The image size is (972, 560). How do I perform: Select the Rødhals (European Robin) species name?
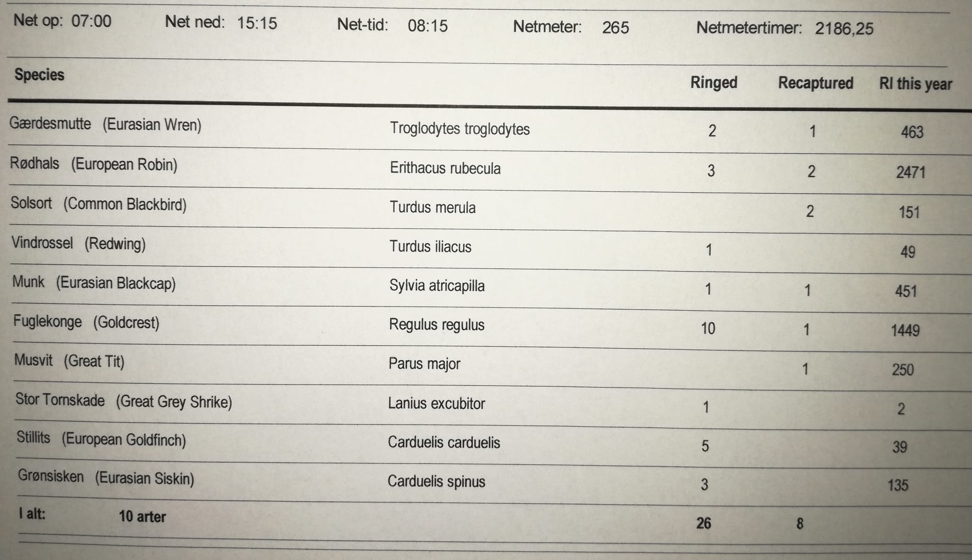coord(93,164)
